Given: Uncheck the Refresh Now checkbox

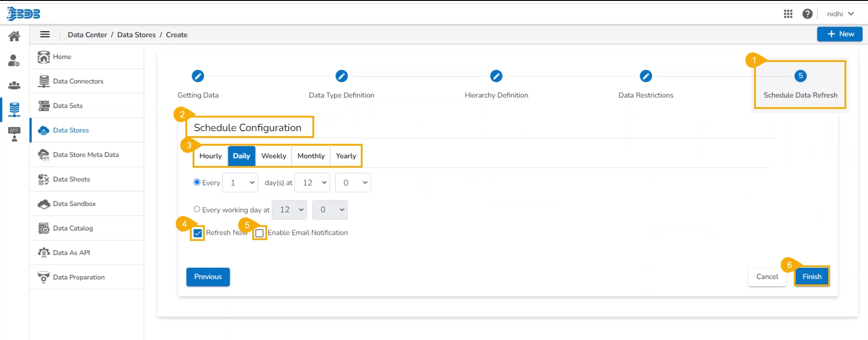Looking at the screenshot, I should pos(198,233).
